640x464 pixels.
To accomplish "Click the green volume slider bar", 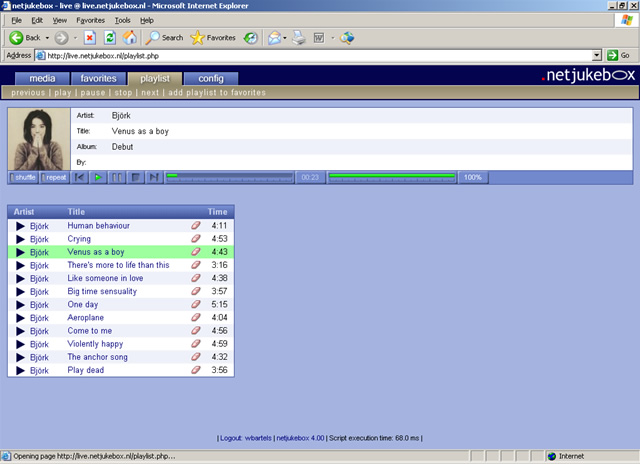I will [392, 177].
